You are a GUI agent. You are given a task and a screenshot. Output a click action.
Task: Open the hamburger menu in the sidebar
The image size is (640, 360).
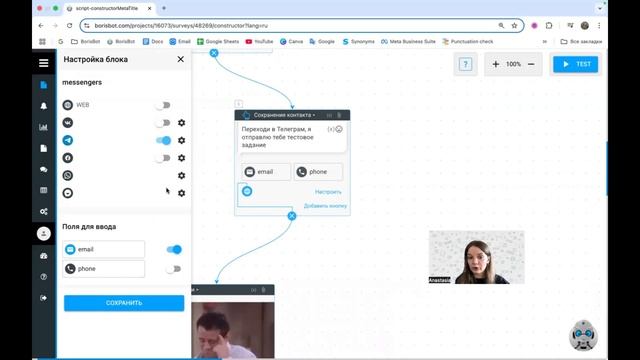click(44, 63)
